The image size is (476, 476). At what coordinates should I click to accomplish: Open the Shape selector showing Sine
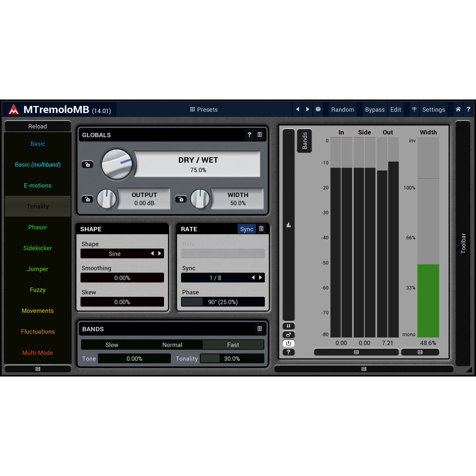[x=122, y=253]
